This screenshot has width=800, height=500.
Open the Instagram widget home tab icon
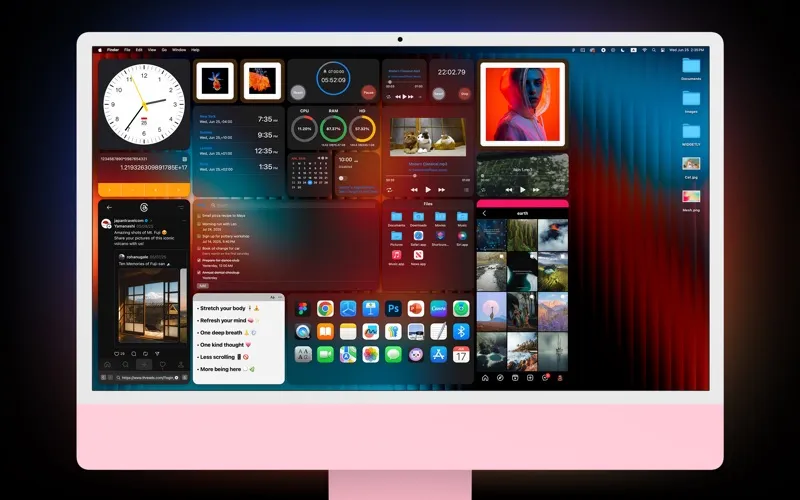point(485,378)
